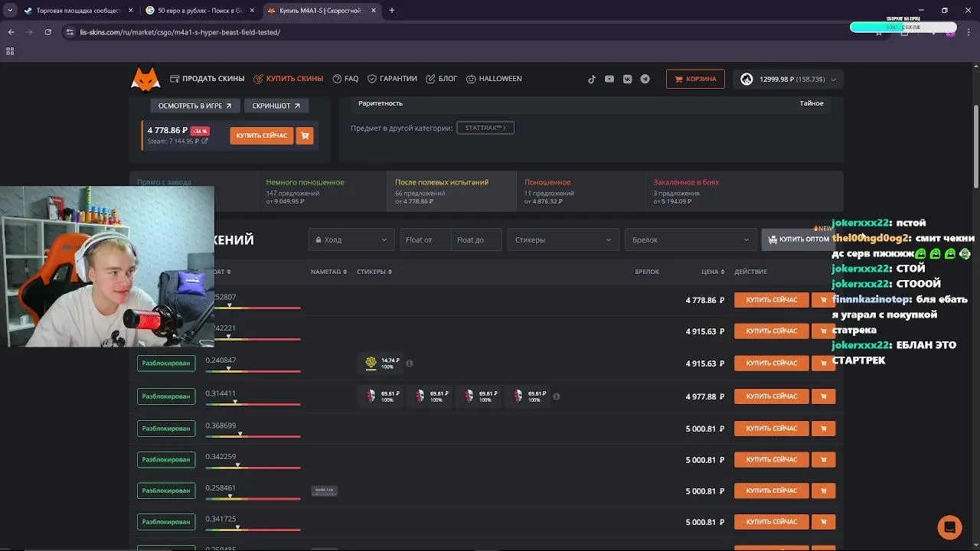980x551 pixels.
Task: Open Купить скины menu item
Action: [x=288, y=79]
